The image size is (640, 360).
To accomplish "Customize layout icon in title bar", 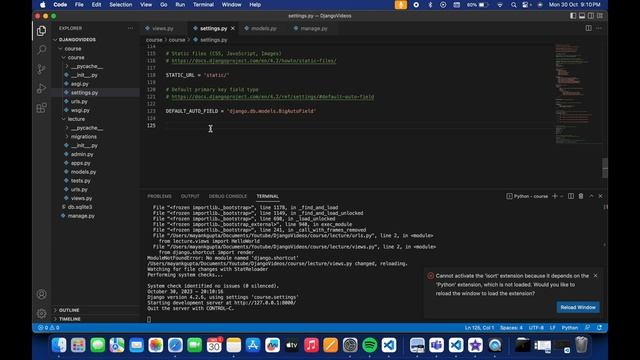I will coord(600,16).
